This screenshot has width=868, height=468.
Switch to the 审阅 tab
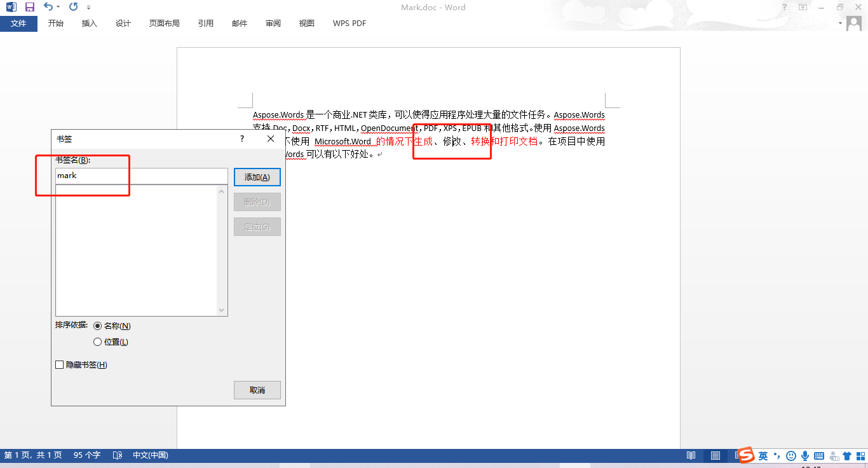coord(273,24)
